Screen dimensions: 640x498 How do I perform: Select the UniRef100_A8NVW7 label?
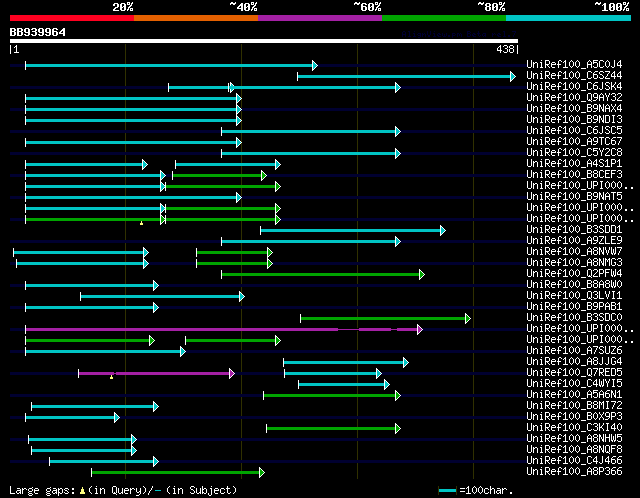click(574, 252)
